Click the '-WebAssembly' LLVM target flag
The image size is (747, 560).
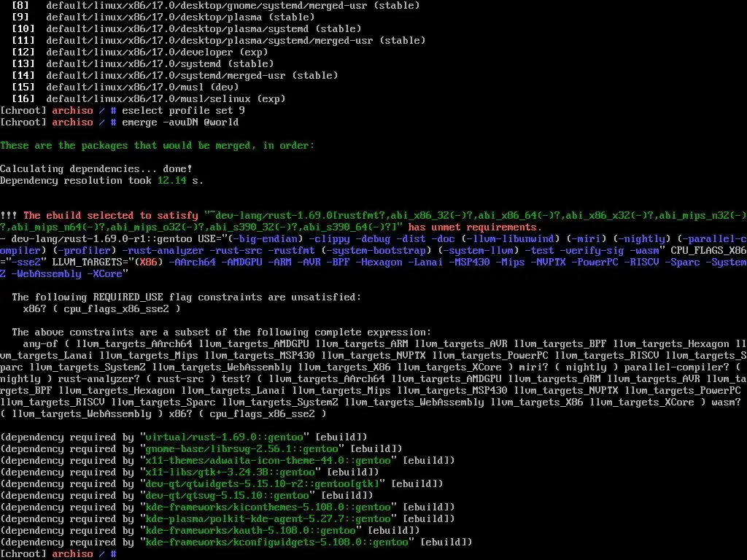[47, 274]
